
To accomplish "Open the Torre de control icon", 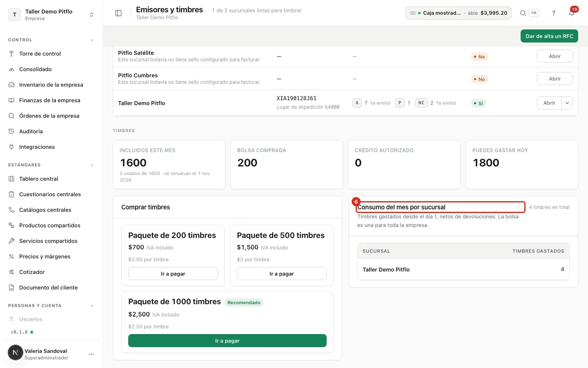I will [x=11, y=54].
